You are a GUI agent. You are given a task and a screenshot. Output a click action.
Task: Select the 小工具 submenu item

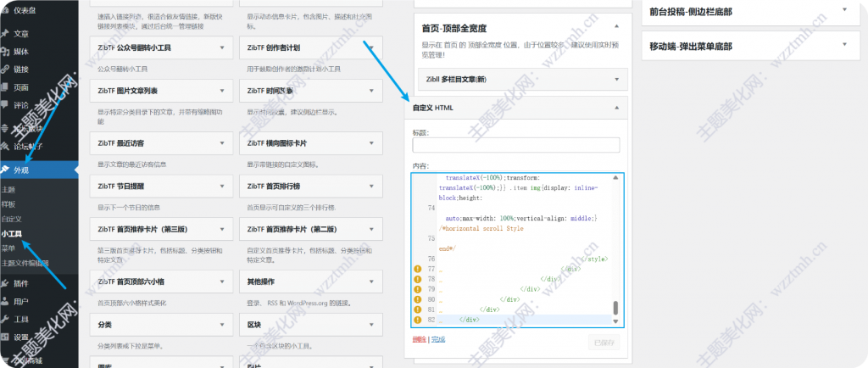tap(12, 233)
